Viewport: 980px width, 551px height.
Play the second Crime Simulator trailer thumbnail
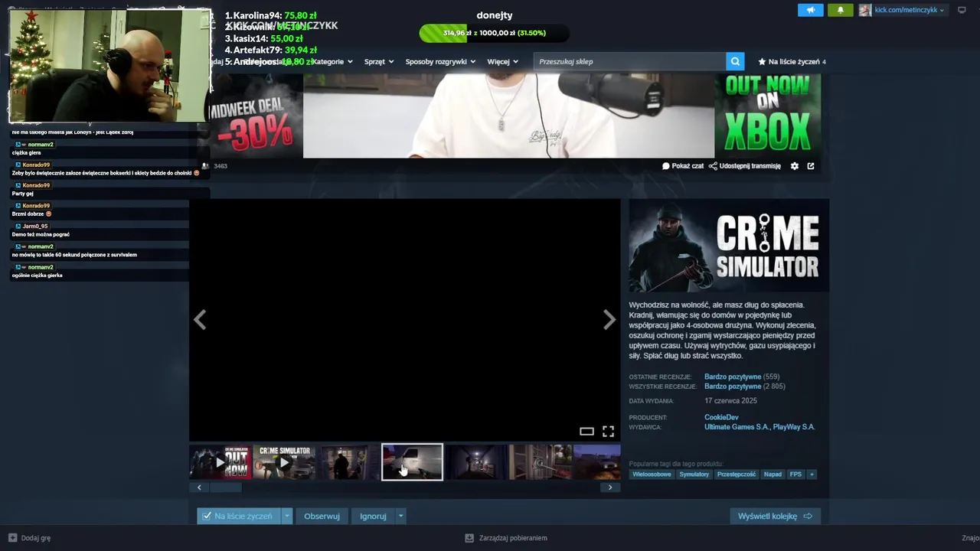[x=284, y=462]
